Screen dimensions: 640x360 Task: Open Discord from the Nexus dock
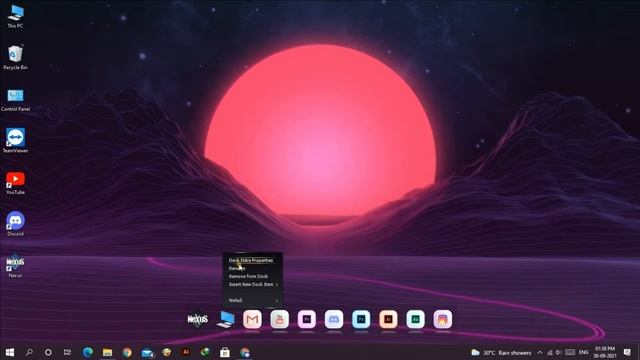coord(334,319)
